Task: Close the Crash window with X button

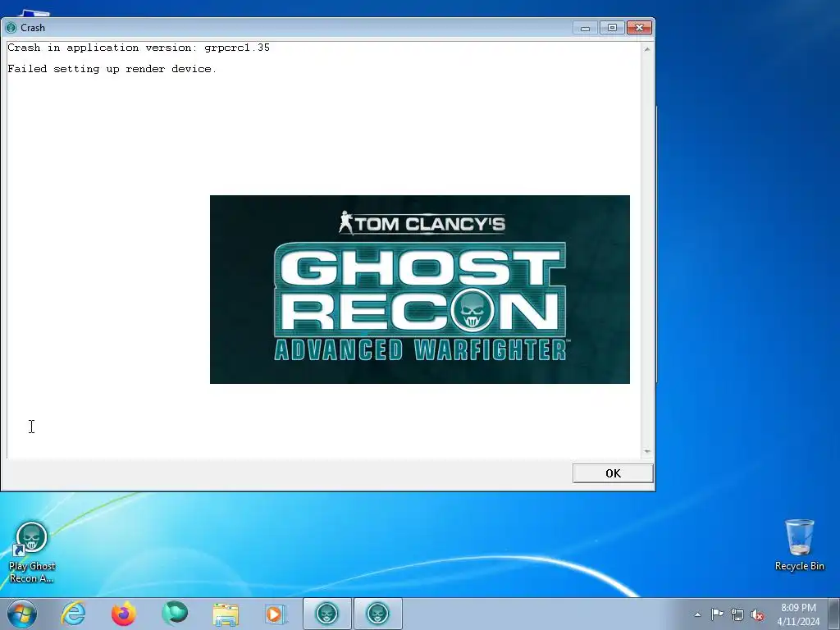Action: 639,28
